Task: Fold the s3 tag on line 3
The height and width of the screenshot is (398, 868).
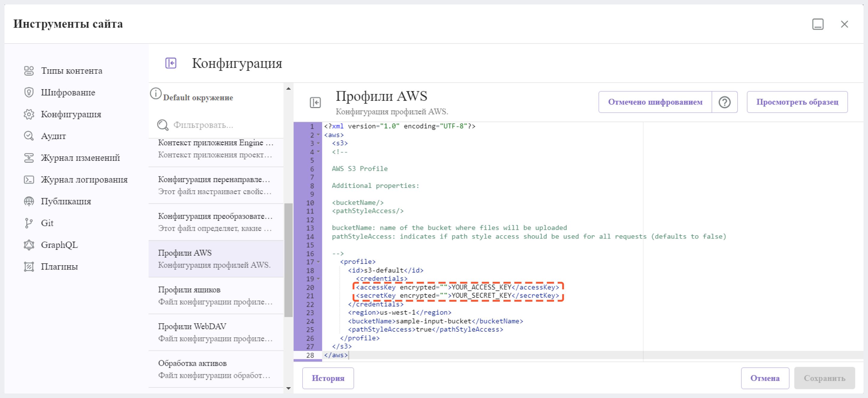Action: click(x=318, y=143)
